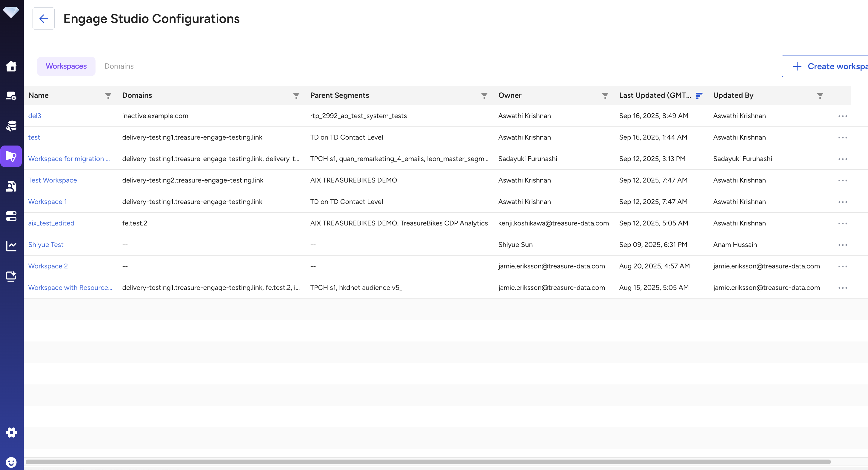The width and height of the screenshot is (868, 470).
Task: Open the Workspace 2 link
Action: (48, 266)
